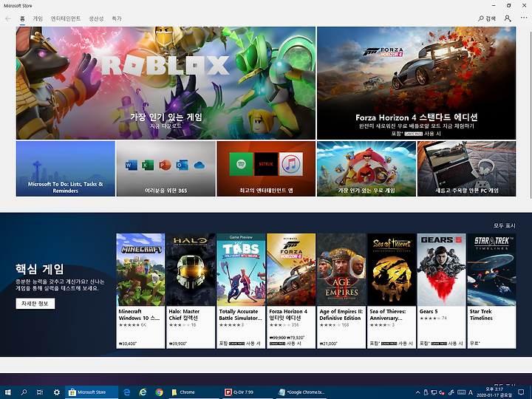Click the IME language indicator A
Viewport: 532px width, 399px height.
[x=471, y=392]
